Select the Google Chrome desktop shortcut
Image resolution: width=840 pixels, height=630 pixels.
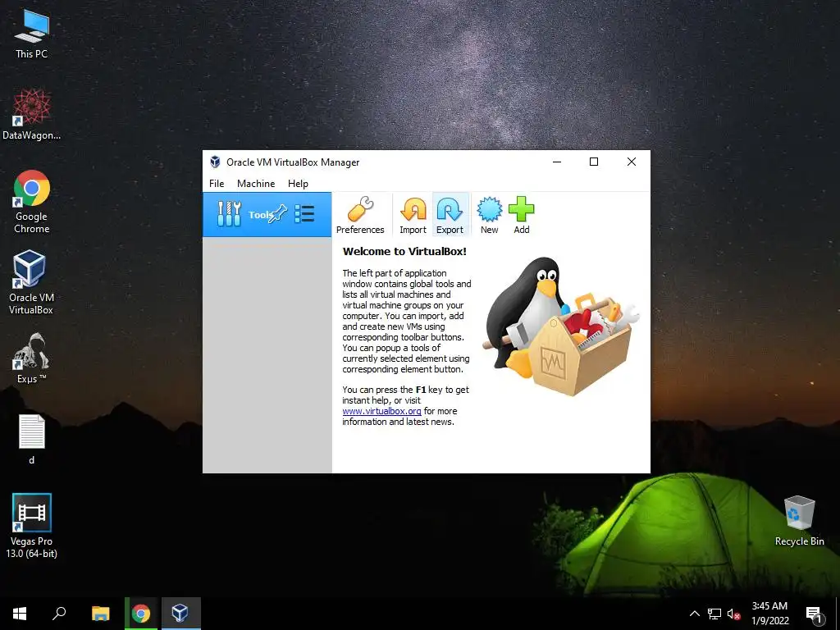pos(32,202)
